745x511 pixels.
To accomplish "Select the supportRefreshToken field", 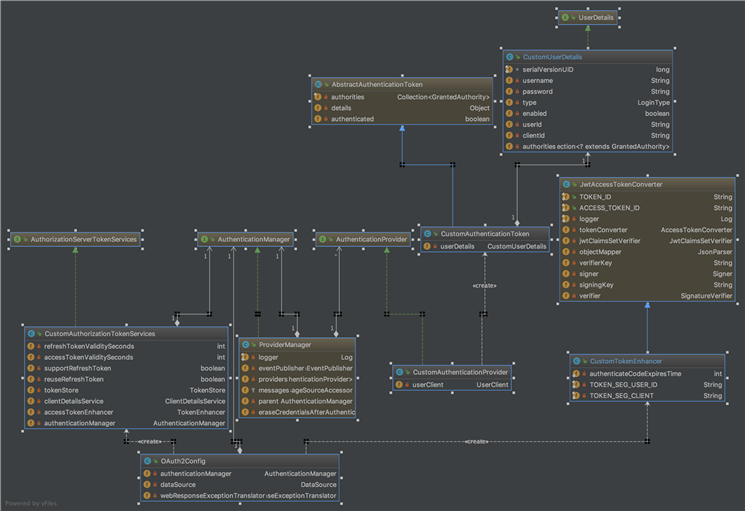I will coord(126,368).
